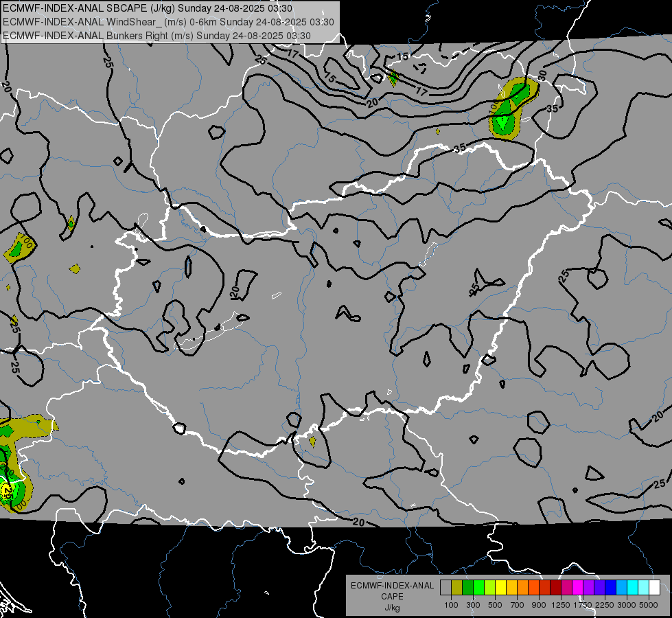The image size is (672, 618).
Task: Click the SBCAPE (J/kg) title line
Action: coord(148,8)
